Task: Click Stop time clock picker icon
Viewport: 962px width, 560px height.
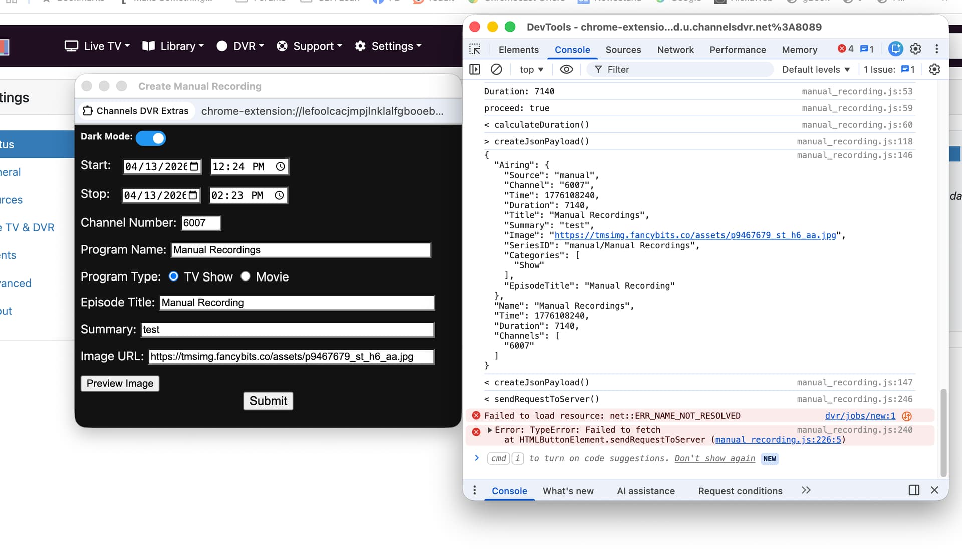Action: [280, 195]
